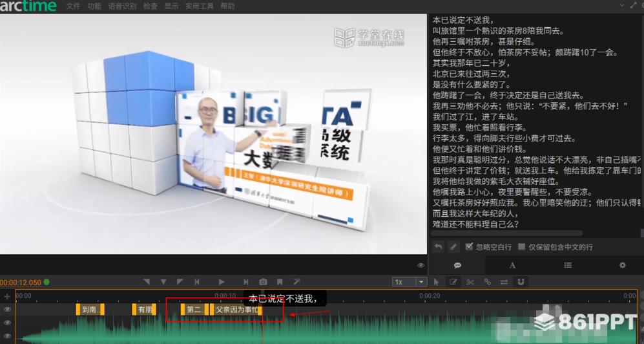Take a snapshot with the camera icon
This screenshot has height=344, width=644.
click(x=263, y=282)
